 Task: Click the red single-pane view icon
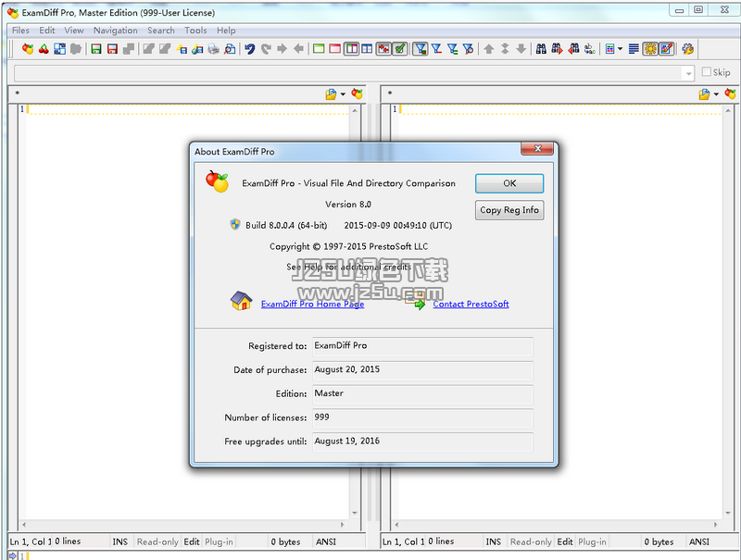[335, 49]
